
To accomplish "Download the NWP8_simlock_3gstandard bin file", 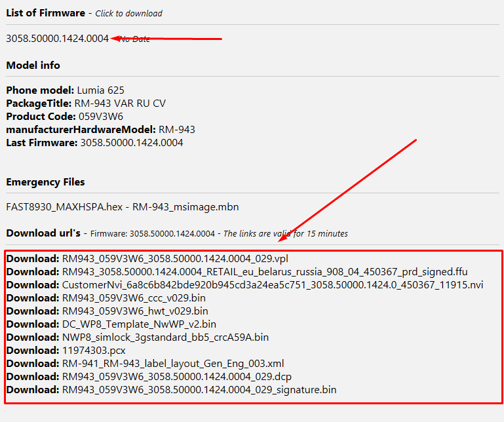I will point(165,337).
